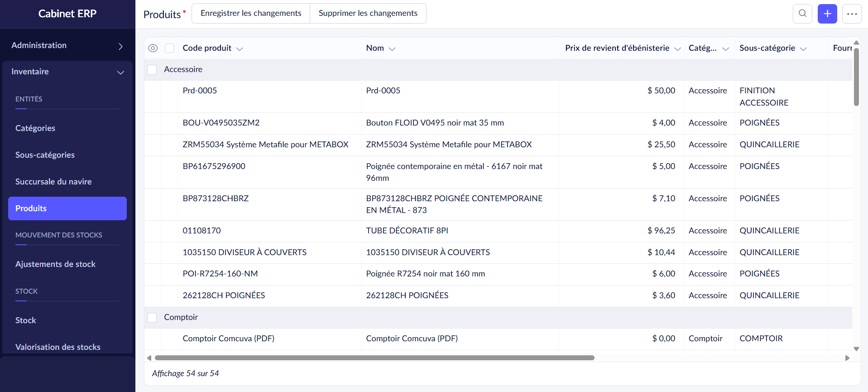
Task: Tick the Comptoir group checkbox
Action: click(152, 318)
